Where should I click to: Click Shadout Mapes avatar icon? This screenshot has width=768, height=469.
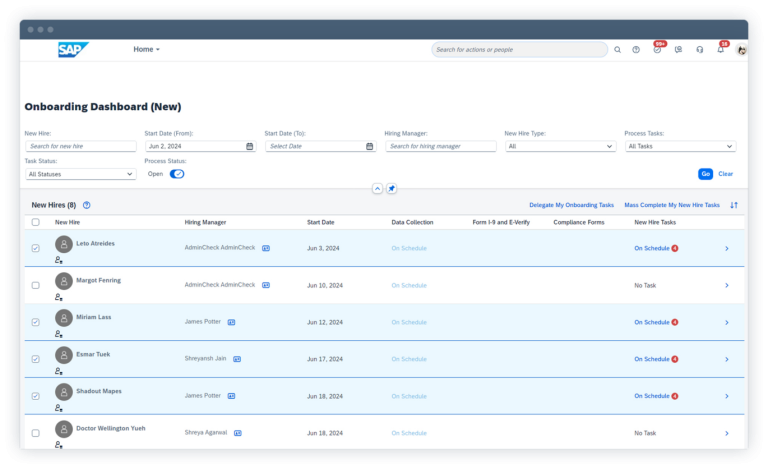pyautogui.click(x=64, y=392)
